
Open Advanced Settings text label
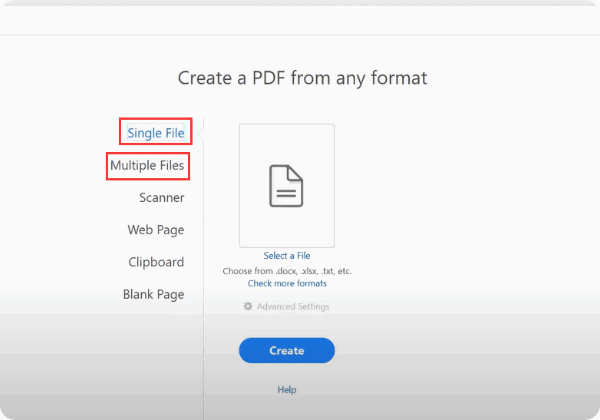pos(293,306)
